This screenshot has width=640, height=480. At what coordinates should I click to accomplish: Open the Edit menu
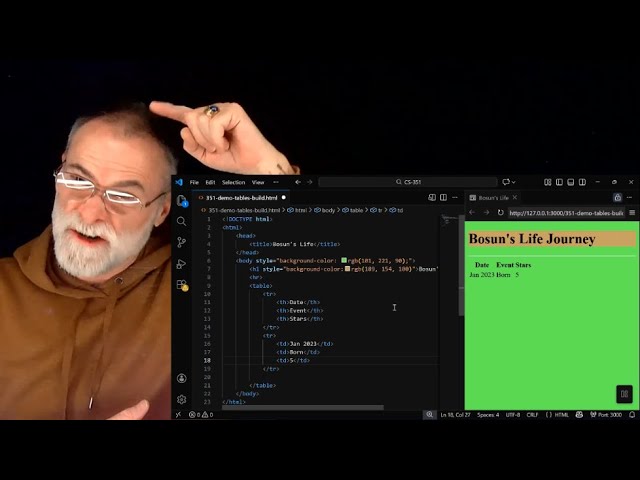[x=210, y=182]
